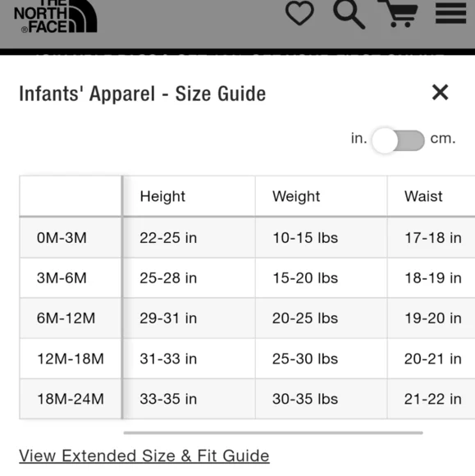Select the Weight column header
This screenshot has width=475, height=476.
[296, 196]
